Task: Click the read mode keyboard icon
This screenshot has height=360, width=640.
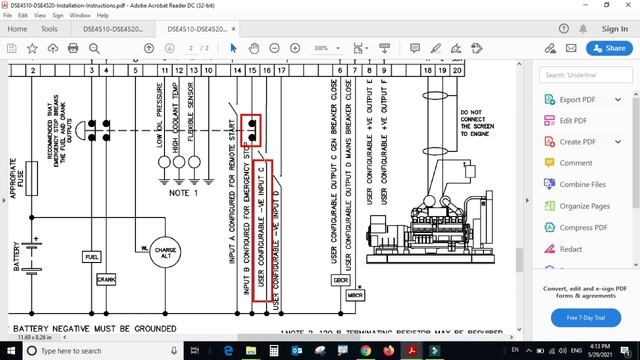Action: click(384, 48)
